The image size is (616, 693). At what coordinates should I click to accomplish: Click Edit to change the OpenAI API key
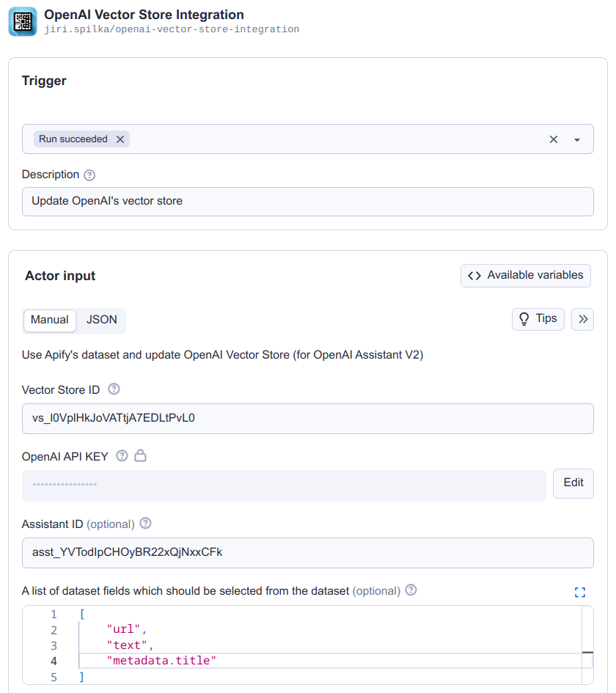573,483
